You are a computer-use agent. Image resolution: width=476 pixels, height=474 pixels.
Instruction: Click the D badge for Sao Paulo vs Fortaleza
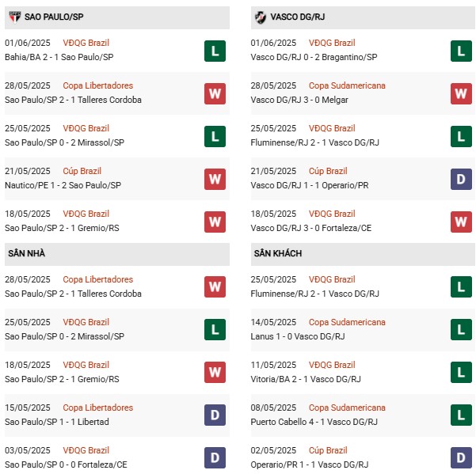point(215,457)
